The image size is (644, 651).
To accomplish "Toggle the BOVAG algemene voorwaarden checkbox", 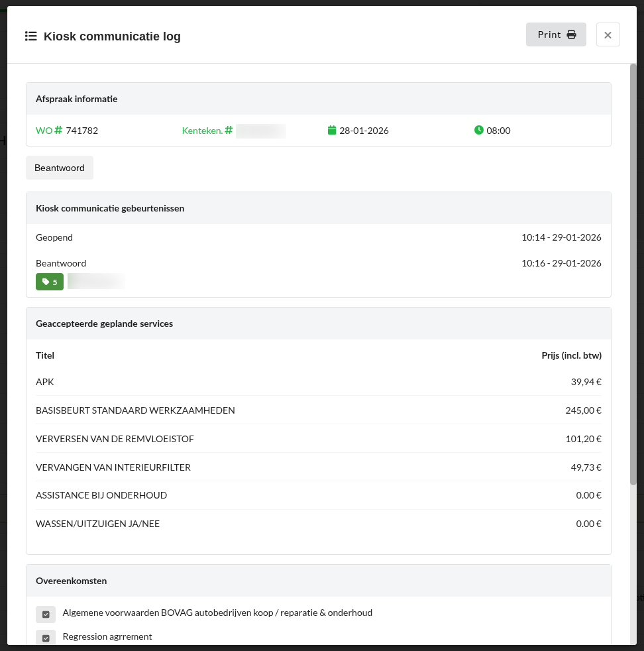I will (46, 615).
